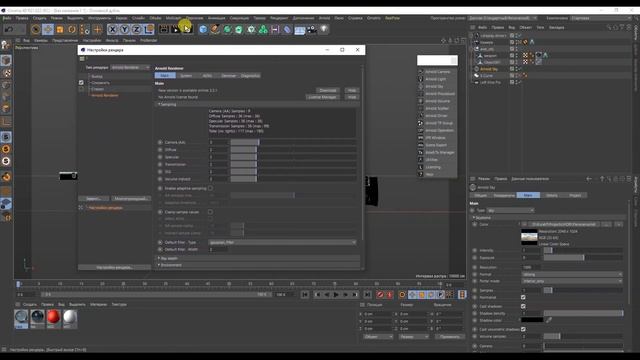Open Arnold Light in Arnold menu
The width and height of the screenshot is (640, 360).
[x=436, y=79]
